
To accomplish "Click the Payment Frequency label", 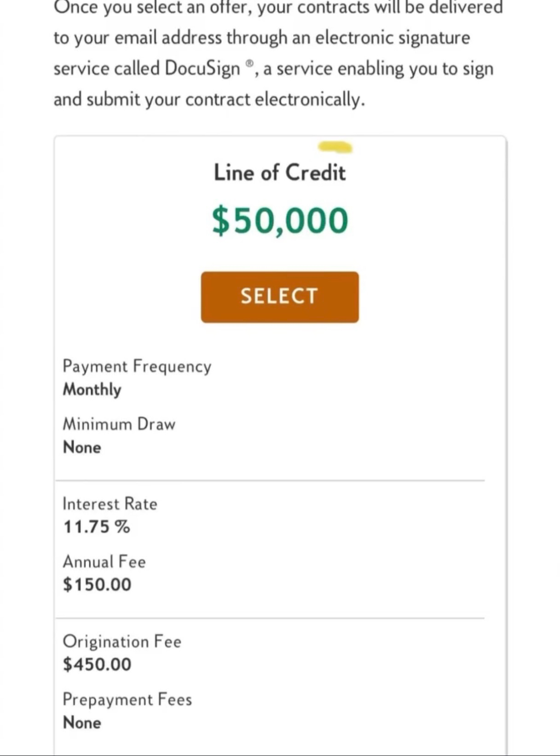I will 137,366.
